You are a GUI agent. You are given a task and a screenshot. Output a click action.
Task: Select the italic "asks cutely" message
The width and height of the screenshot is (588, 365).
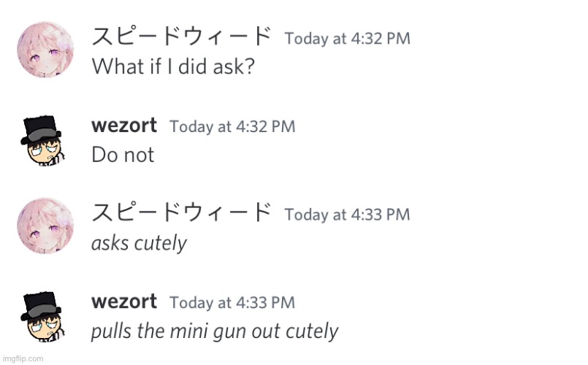(139, 243)
